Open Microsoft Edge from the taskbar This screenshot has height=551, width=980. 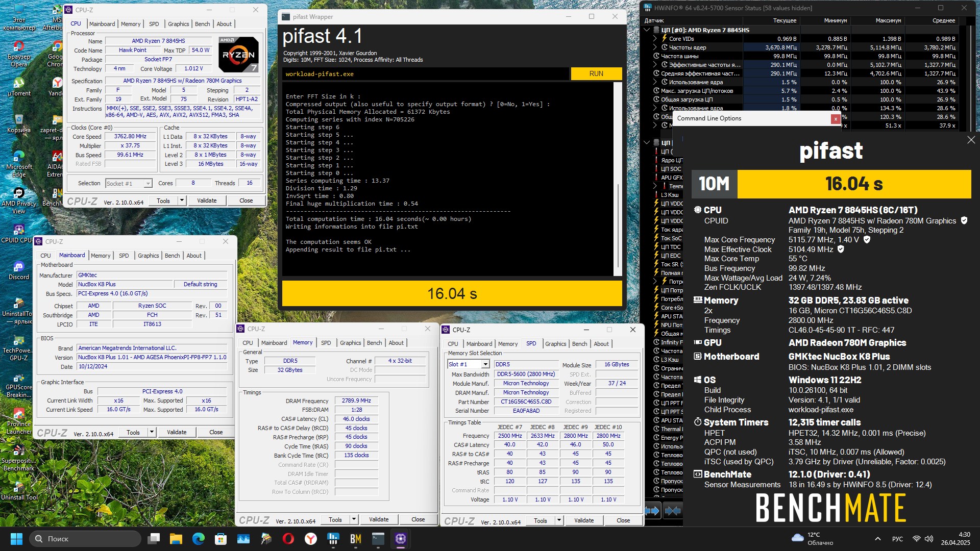[x=199, y=539]
